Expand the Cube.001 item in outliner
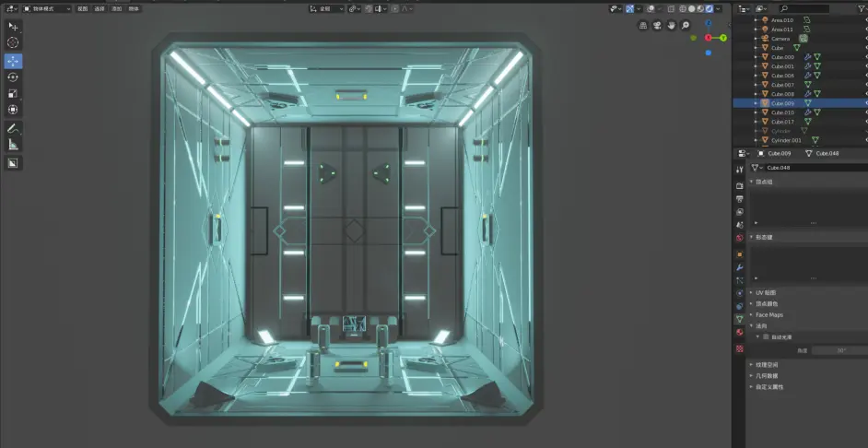This screenshot has width=868, height=448. [757, 66]
